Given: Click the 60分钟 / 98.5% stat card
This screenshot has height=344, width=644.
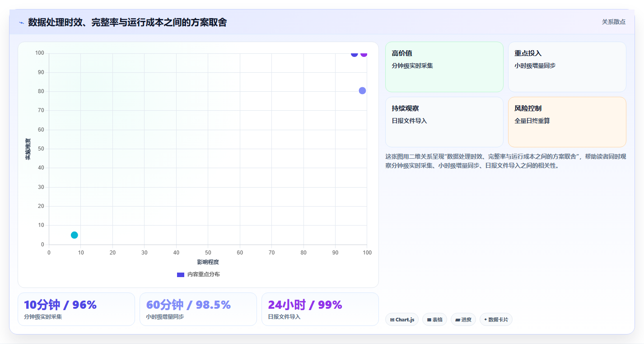Looking at the screenshot, I should (198, 309).
